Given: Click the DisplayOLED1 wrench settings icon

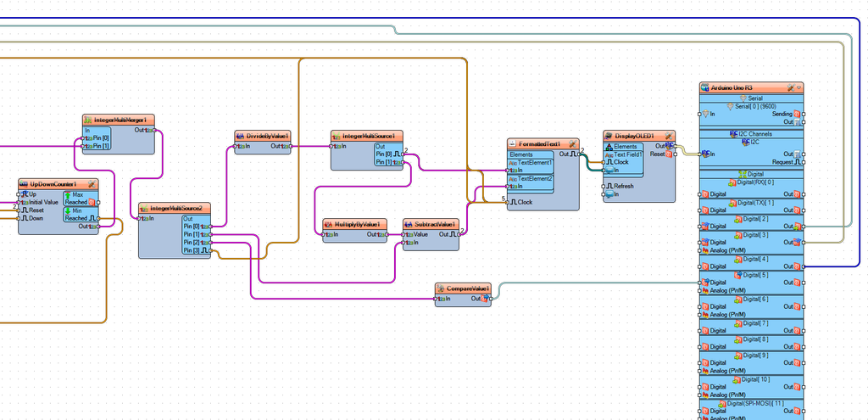Looking at the screenshot, I should click(669, 136).
